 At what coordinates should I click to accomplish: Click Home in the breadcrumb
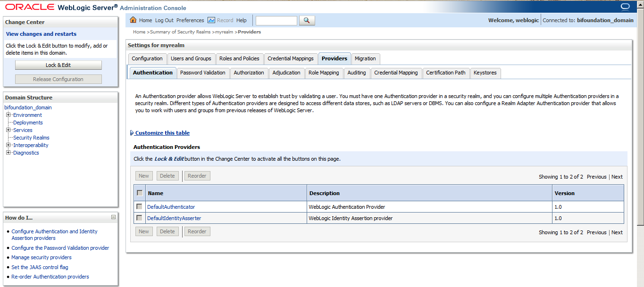point(139,32)
